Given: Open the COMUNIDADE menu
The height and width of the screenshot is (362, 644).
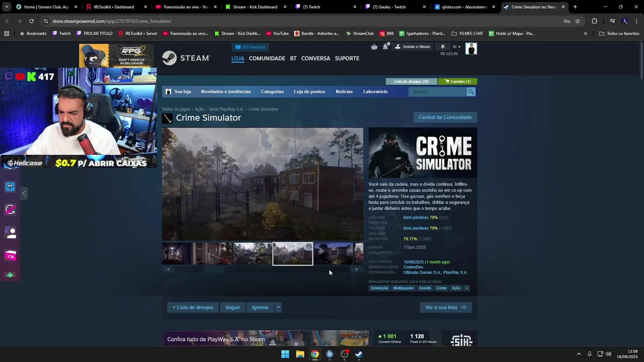Looking at the screenshot, I should (267, 58).
